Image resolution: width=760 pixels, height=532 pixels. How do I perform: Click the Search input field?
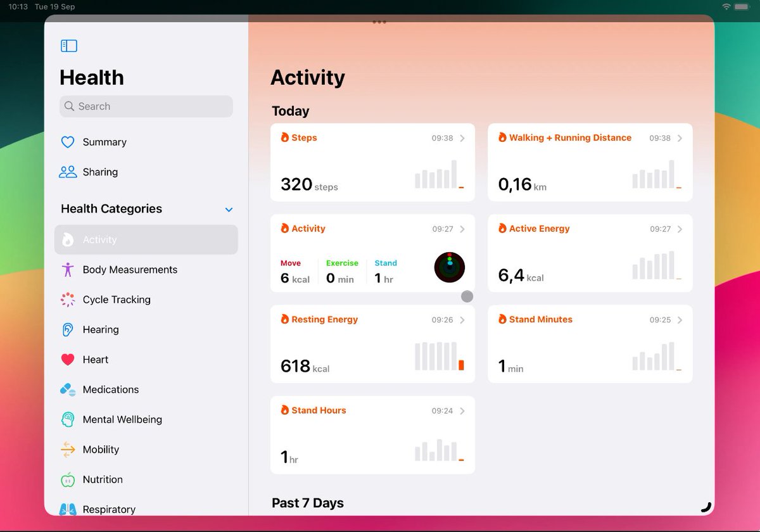146,106
